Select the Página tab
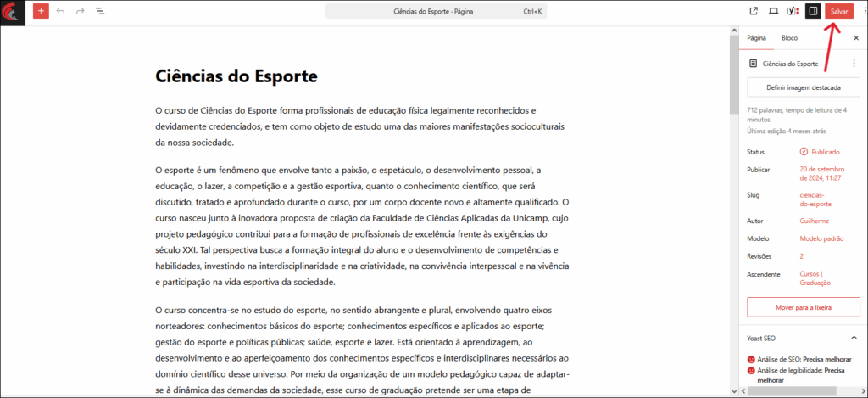The image size is (868, 398). coord(757,38)
